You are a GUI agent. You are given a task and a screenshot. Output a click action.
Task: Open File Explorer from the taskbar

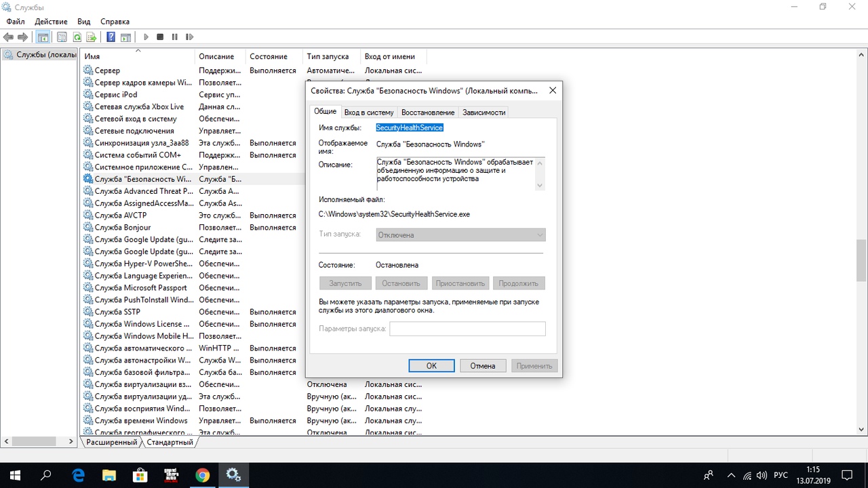click(x=109, y=475)
